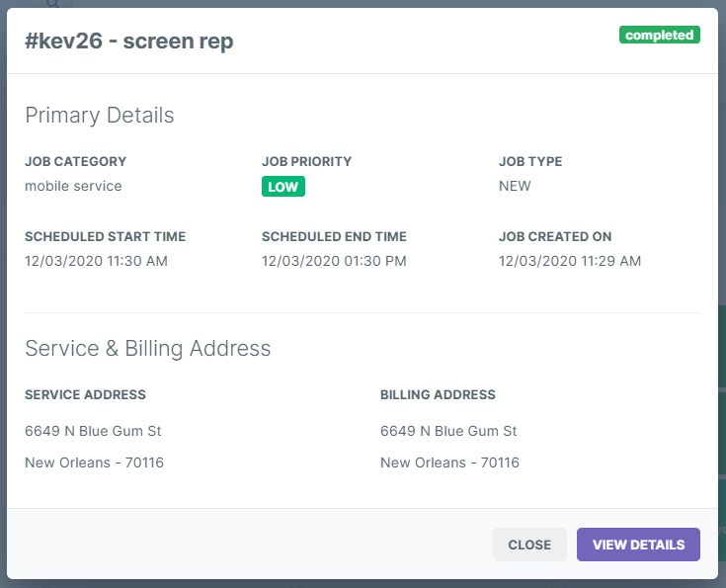The height and width of the screenshot is (588, 726).
Task: Click the Service & Billing Address heading
Action: 148,349
